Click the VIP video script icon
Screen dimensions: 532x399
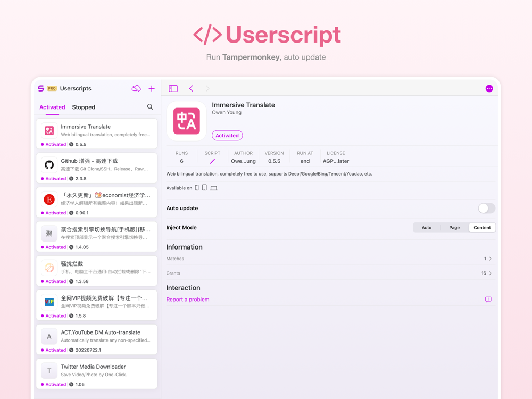click(x=49, y=302)
